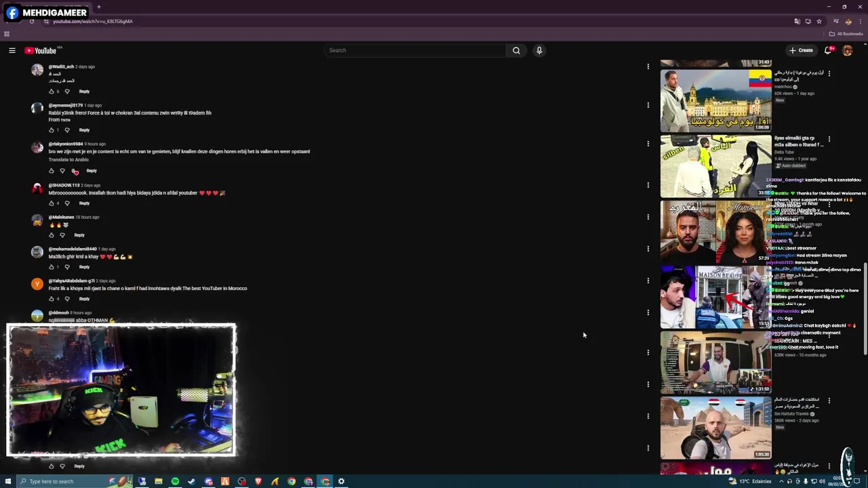Screen dimensions: 868x488
Task: Reply to @riskyonion9584's comment
Action: coord(92,171)
